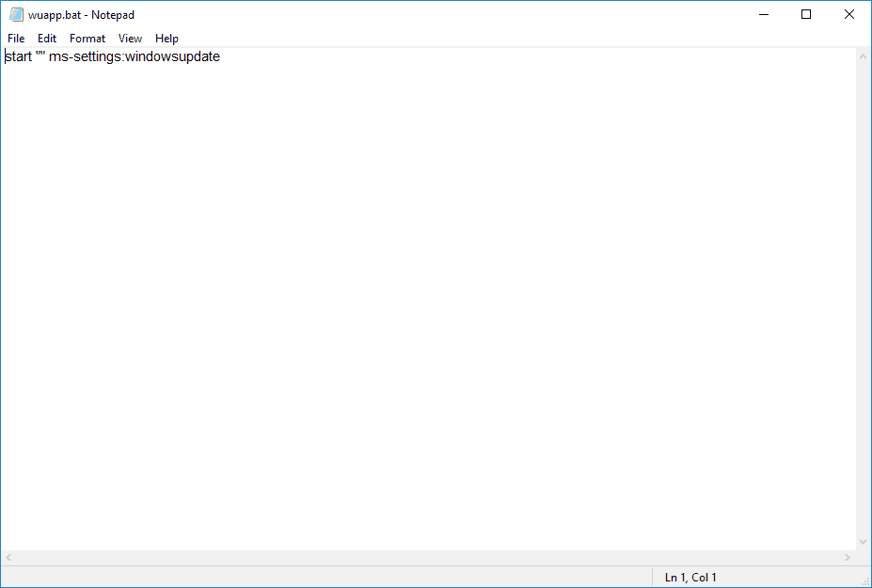Open the View menu

(x=131, y=39)
